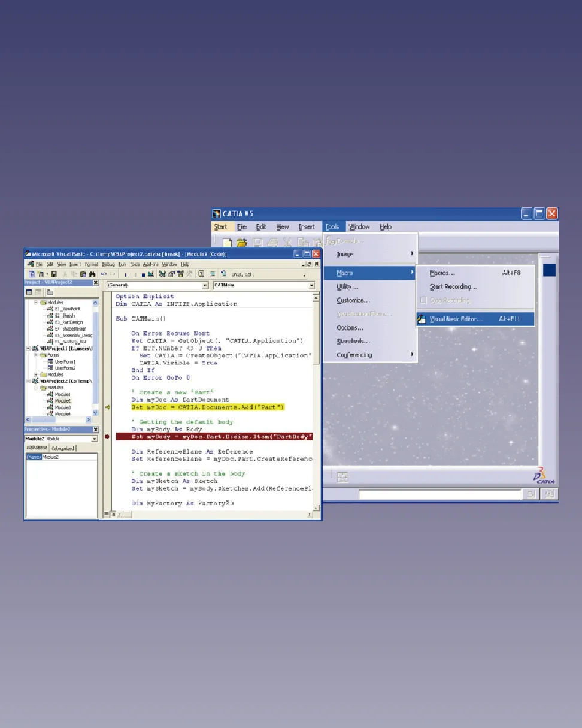Click the highlighted Set myDoc code line
This screenshot has width=582, height=728.
click(x=208, y=407)
